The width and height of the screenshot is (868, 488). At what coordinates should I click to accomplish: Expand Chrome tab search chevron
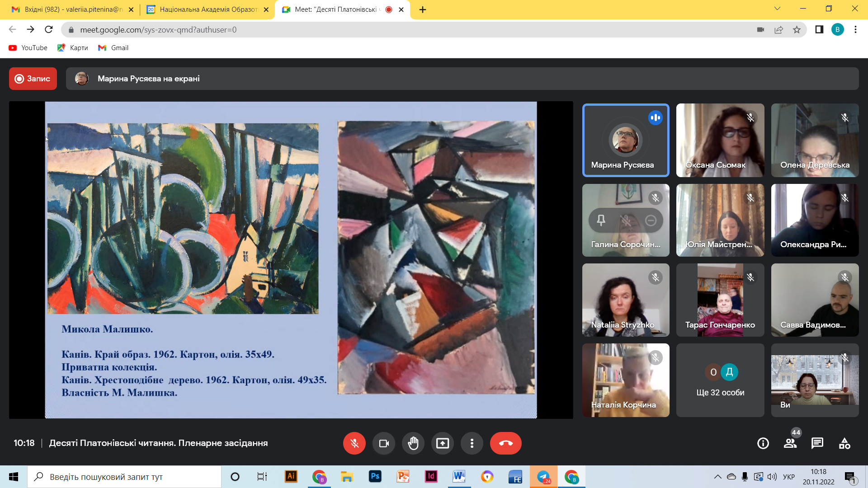pos(777,9)
